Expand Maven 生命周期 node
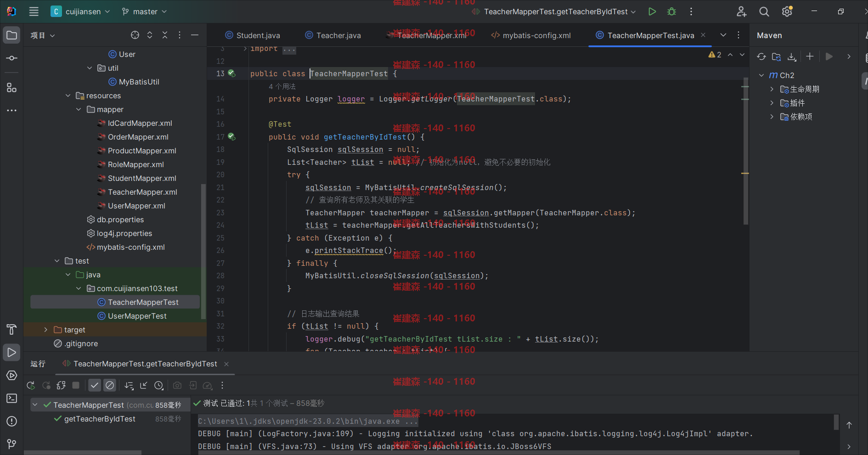 pyautogui.click(x=772, y=89)
